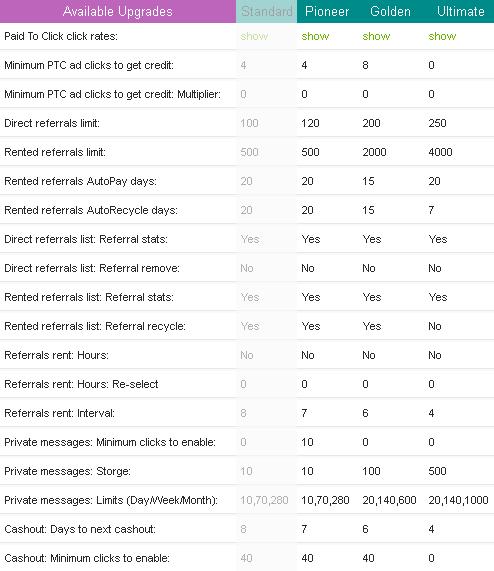Image resolution: width=494 pixels, height=571 pixels.
Task: Show click rates for Ultimate membership
Action: [x=442, y=36]
